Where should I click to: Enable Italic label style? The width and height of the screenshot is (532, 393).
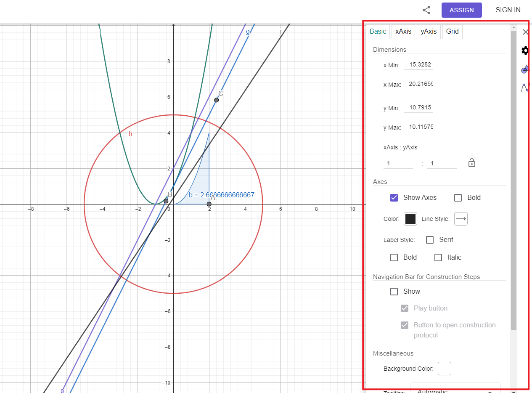click(x=438, y=258)
